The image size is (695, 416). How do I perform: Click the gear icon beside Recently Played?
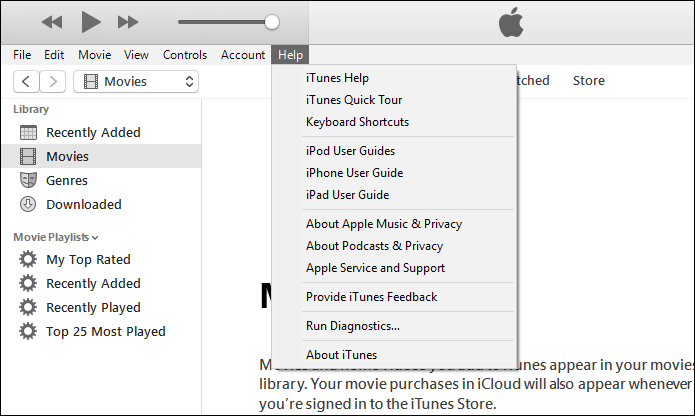[28, 307]
